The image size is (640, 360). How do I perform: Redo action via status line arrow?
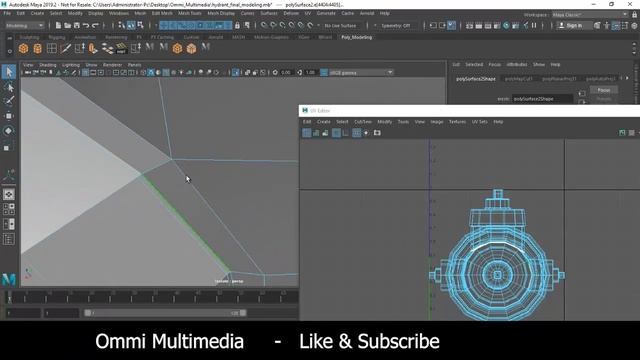tap(95, 25)
